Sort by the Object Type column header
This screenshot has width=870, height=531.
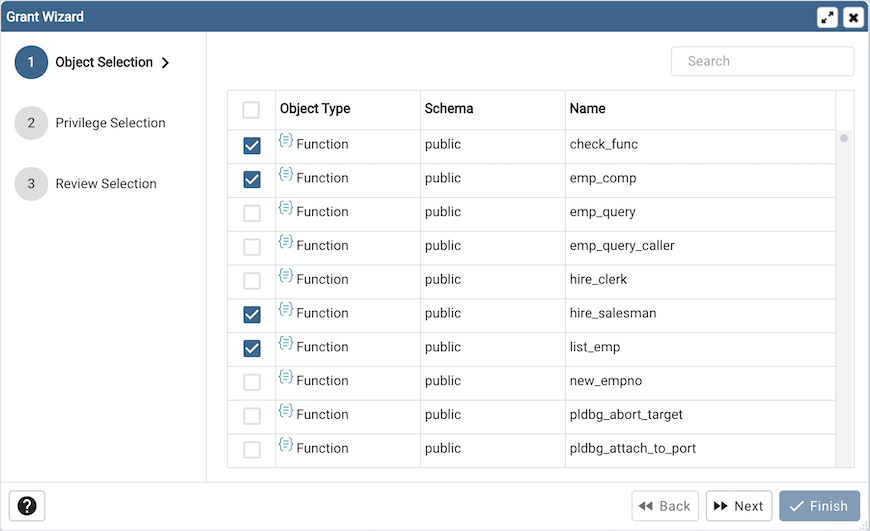point(315,109)
